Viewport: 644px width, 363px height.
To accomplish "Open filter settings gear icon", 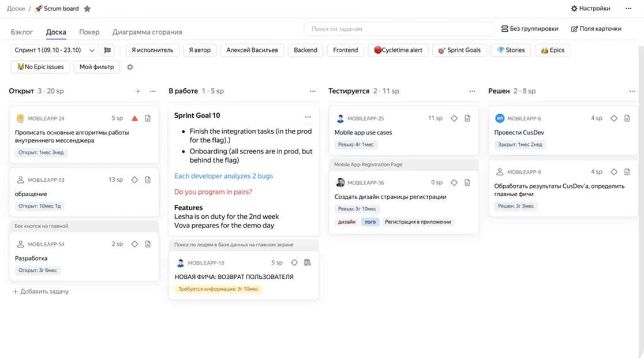I will tap(130, 67).
